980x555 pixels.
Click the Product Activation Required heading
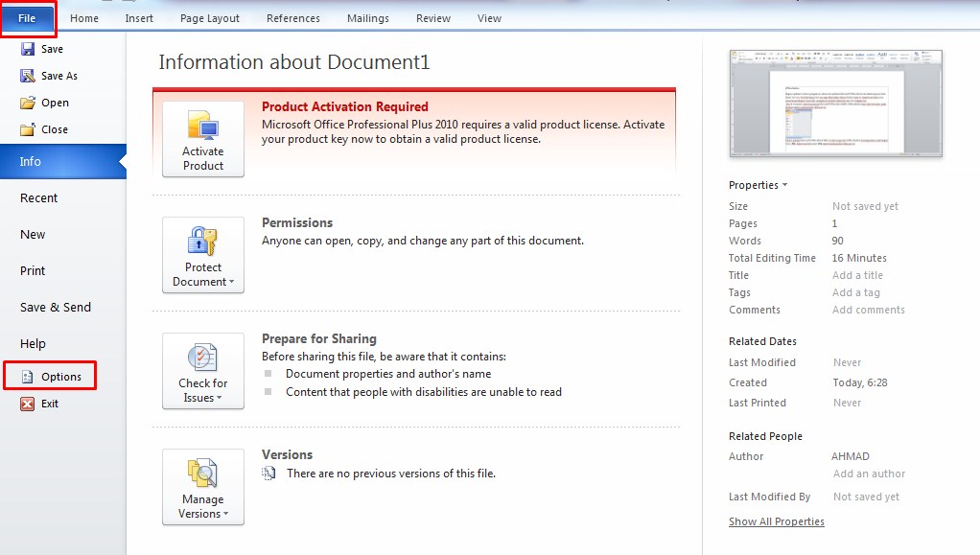(x=345, y=106)
